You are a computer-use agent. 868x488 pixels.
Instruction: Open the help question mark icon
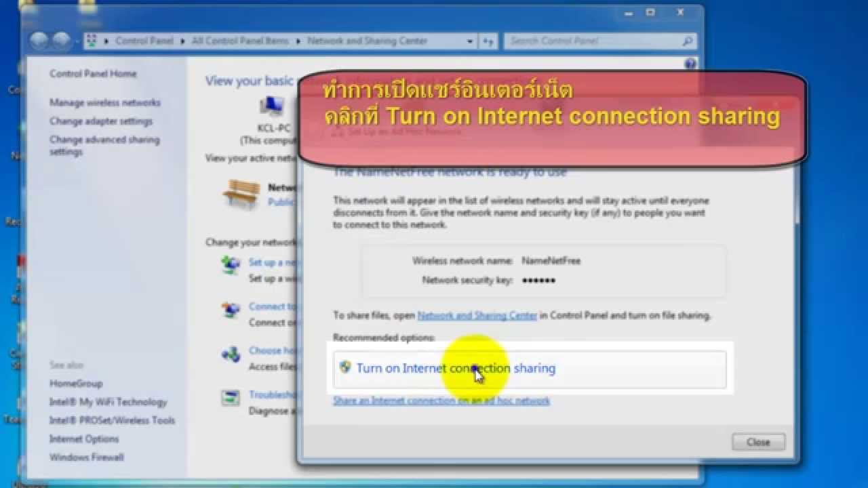point(690,64)
